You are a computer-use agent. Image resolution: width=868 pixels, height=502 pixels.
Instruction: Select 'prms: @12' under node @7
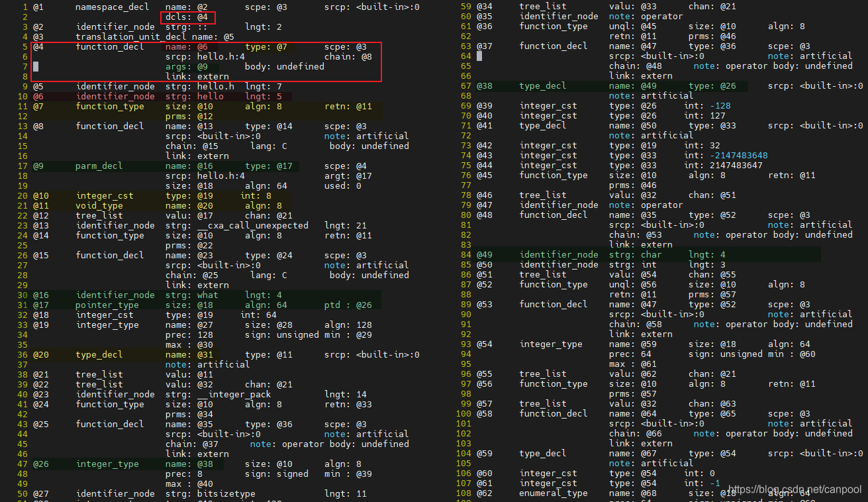189,116
